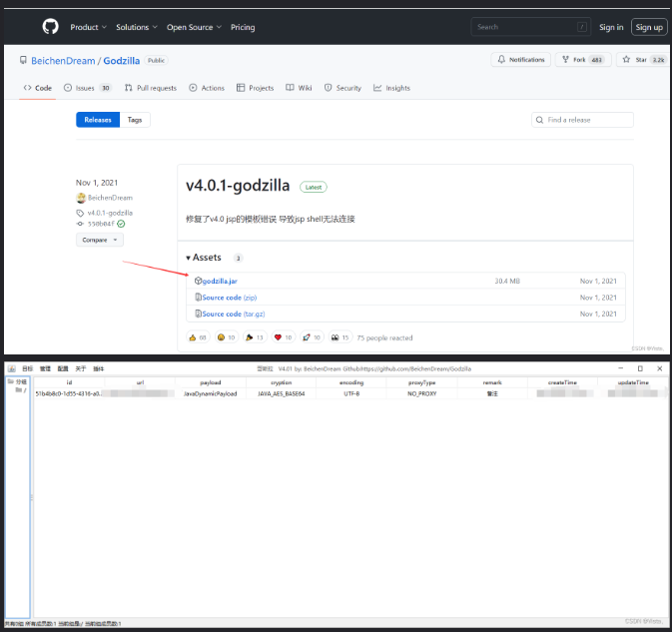672x632 pixels.
Task: Click the heart reaction
Action: [284, 337]
